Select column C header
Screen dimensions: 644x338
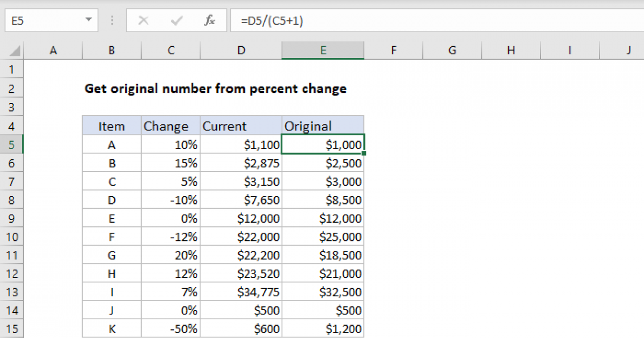point(171,50)
